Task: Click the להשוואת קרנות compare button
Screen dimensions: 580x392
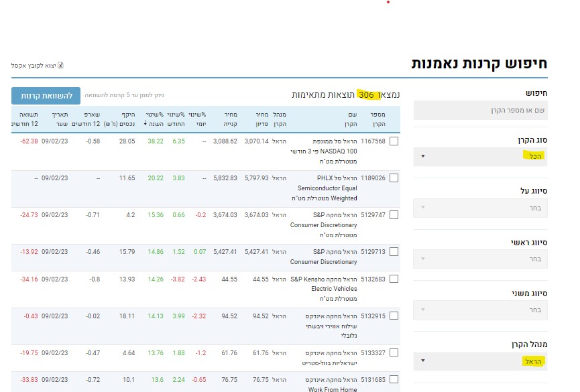Action: (x=46, y=96)
